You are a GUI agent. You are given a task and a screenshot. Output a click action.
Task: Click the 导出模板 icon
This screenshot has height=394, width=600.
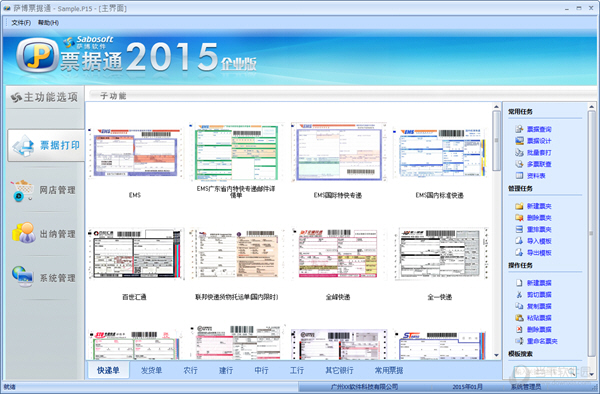tap(519, 253)
